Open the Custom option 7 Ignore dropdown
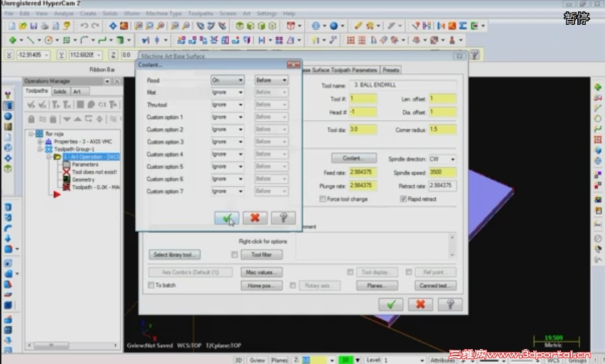The width and height of the screenshot is (605, 364). [x=227, y=191]
